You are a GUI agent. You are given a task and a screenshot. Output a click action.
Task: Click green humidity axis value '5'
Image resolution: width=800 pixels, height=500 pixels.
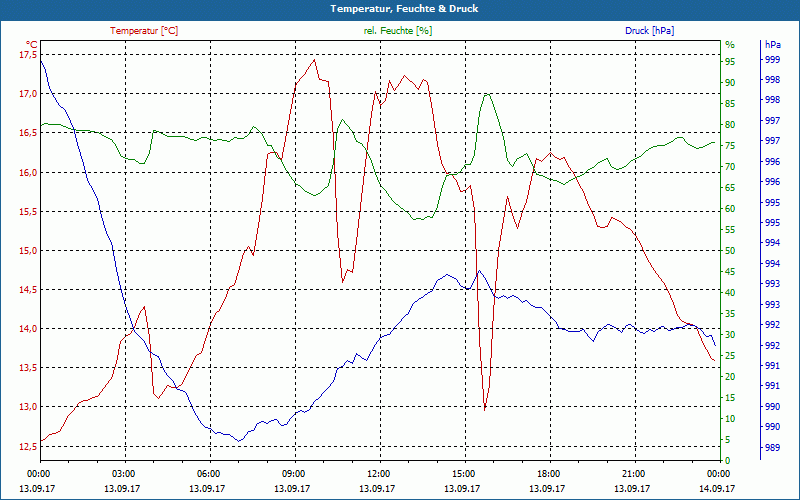pos(728,440)
